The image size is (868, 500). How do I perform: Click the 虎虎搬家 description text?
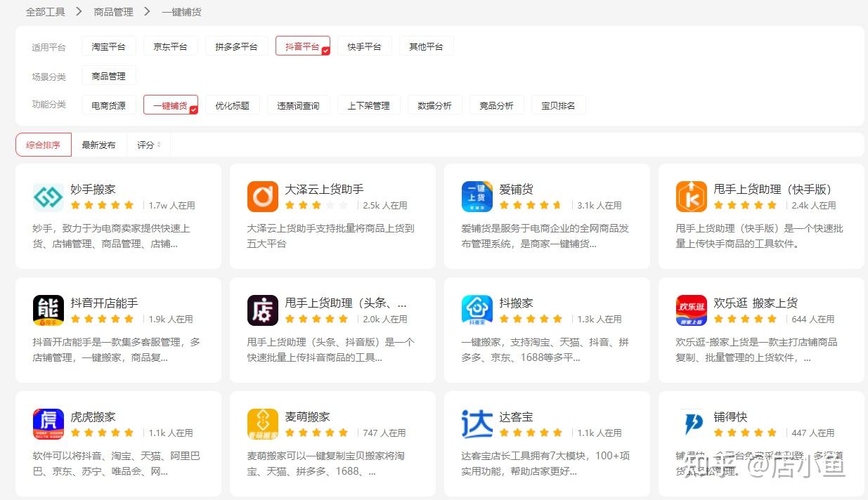[116, 463]
